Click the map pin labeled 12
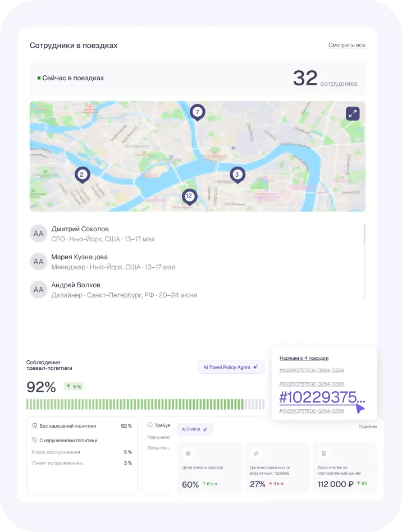Screen dimensions: 402x532 [x=189, y=196]
